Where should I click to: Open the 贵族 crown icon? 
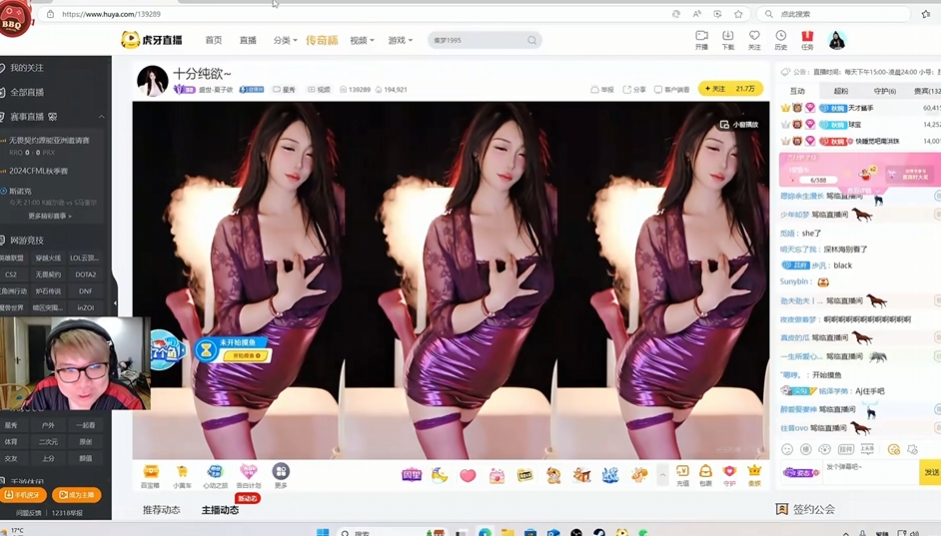(x=754, y=475)
